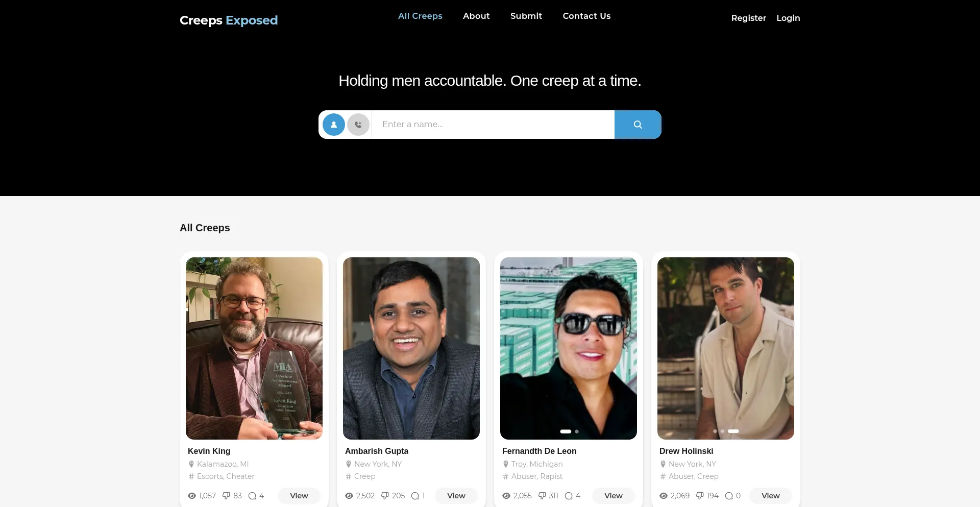Open the Ambarish Gupta photo thumbnail
The width and height of the screenshot is (980, 507).
(411, 348)
